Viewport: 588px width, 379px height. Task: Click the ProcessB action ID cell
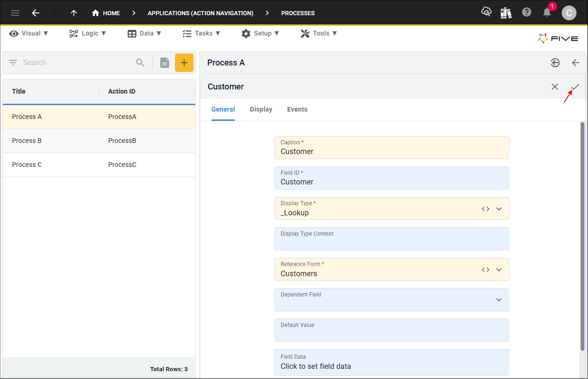pyautogui.click(x=122, y=141)
